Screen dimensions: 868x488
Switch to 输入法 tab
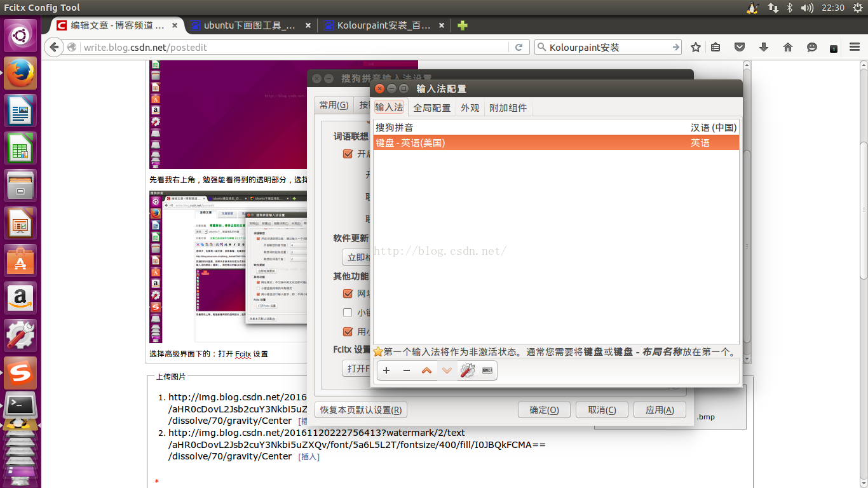click(x=389, y=107)
